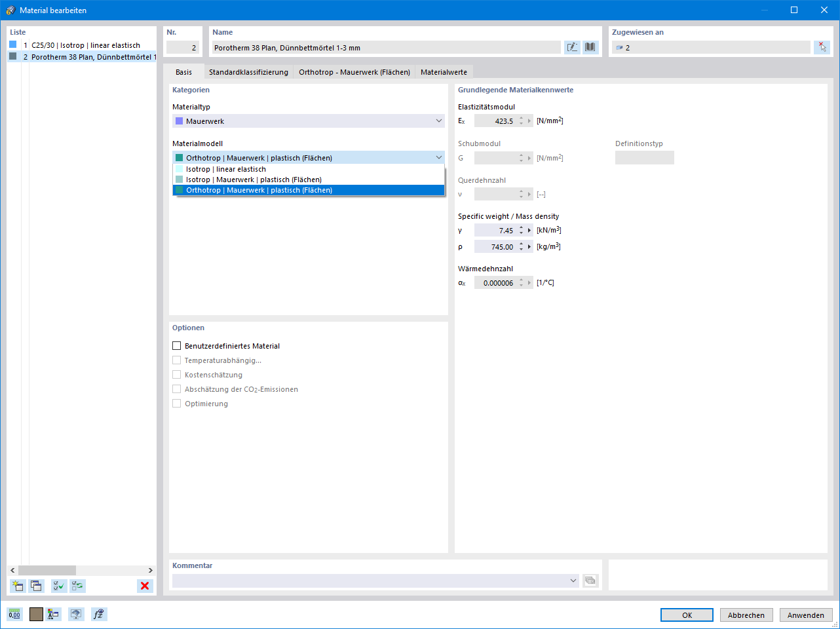Click the select-all checkmarks icon below the list
This screenshot has width=840, height=629.
[59, 586]
